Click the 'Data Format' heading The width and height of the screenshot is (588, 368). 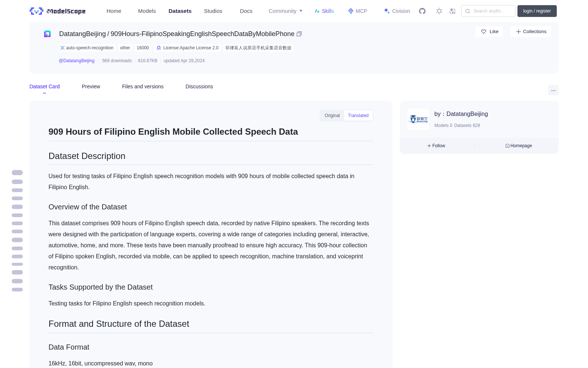(x=69, y=347)
